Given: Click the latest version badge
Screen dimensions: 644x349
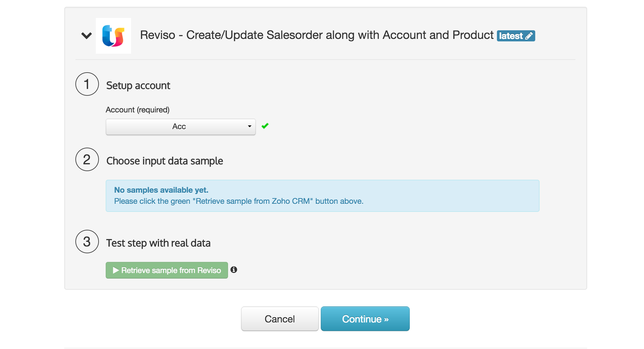Looking at the screenshot, I should pos(511,36).
